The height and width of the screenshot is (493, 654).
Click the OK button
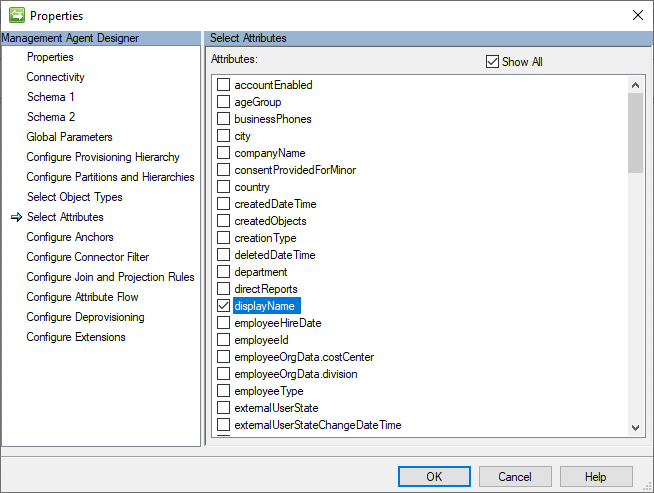click(434, 477)
